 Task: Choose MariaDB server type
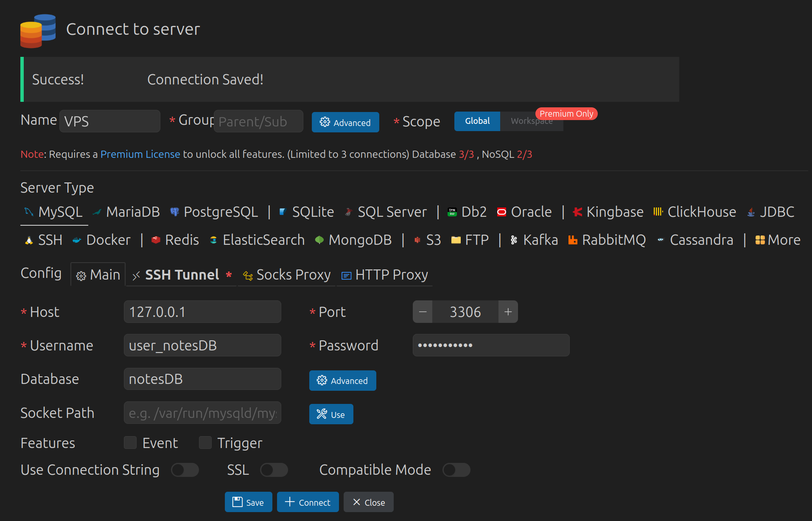coord(126,212)
